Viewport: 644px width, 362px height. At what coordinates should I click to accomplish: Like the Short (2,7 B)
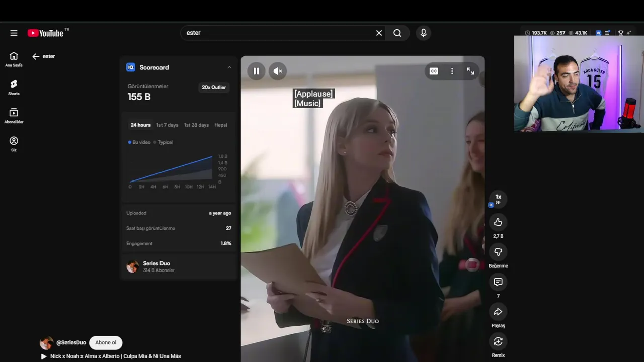coord(498,222)
